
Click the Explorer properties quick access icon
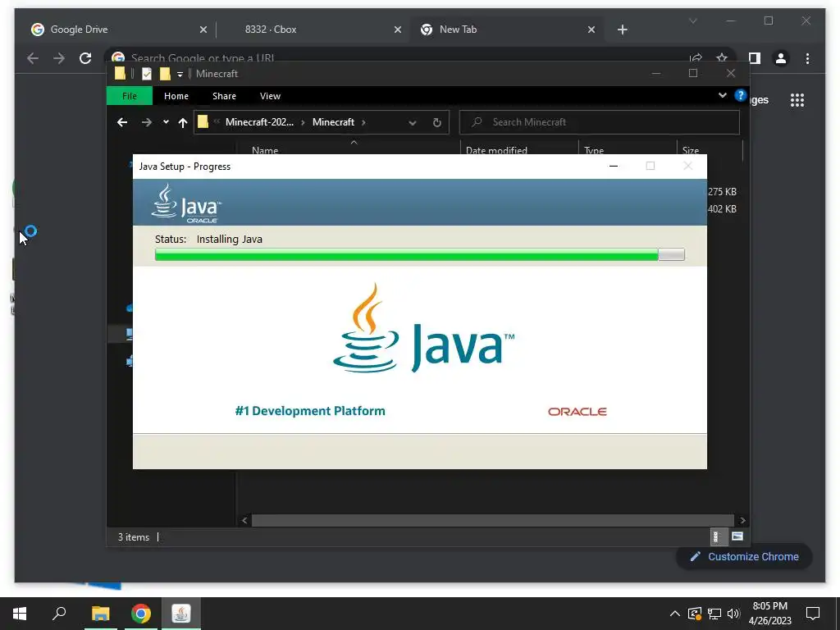tap(146, 74)
